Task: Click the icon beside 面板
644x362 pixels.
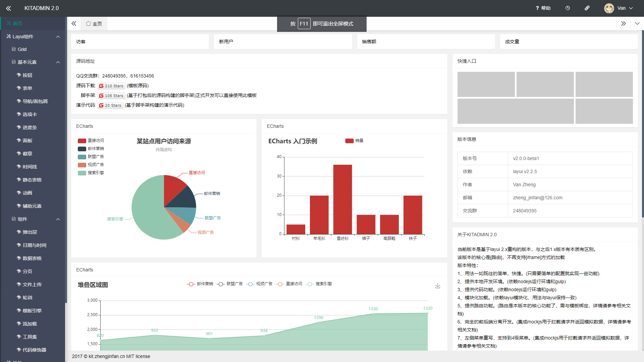Action: [x=19, y=140]
